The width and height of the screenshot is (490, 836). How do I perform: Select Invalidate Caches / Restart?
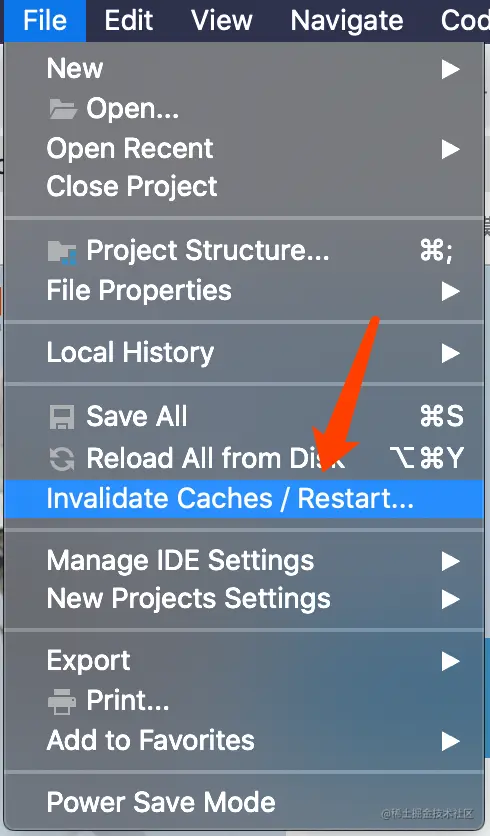[x=244, y=499]
